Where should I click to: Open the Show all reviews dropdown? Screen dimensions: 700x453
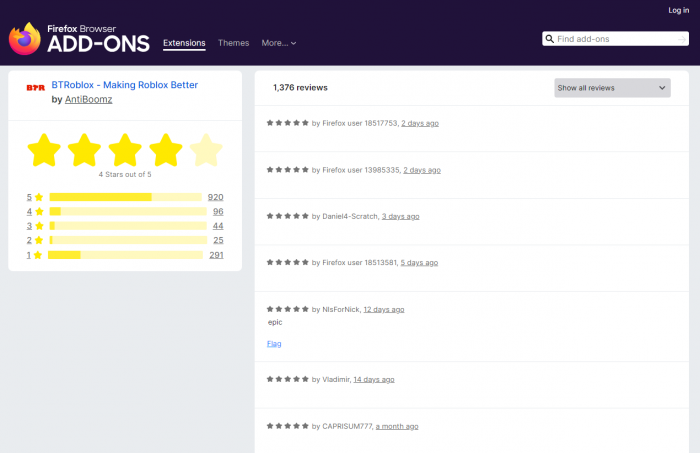tap(612, 88)
